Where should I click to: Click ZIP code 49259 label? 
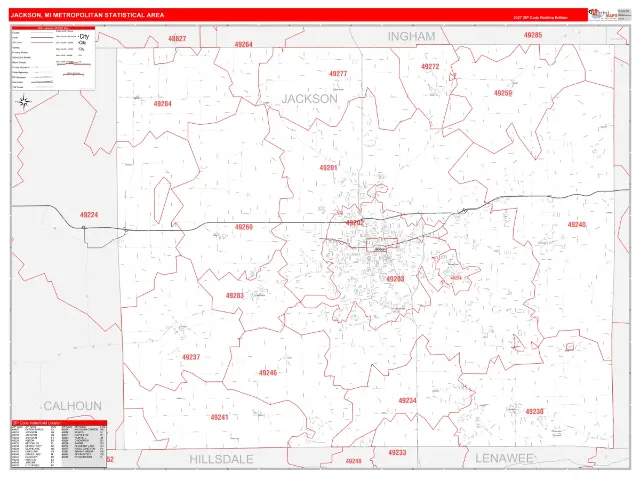[503, 93]
